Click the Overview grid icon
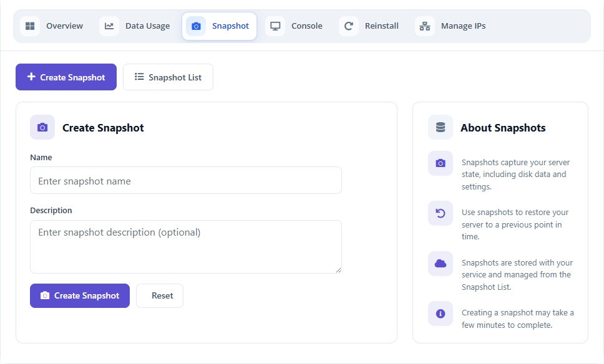Viewport: 604px width, 364px height. (x=30, y=26)
